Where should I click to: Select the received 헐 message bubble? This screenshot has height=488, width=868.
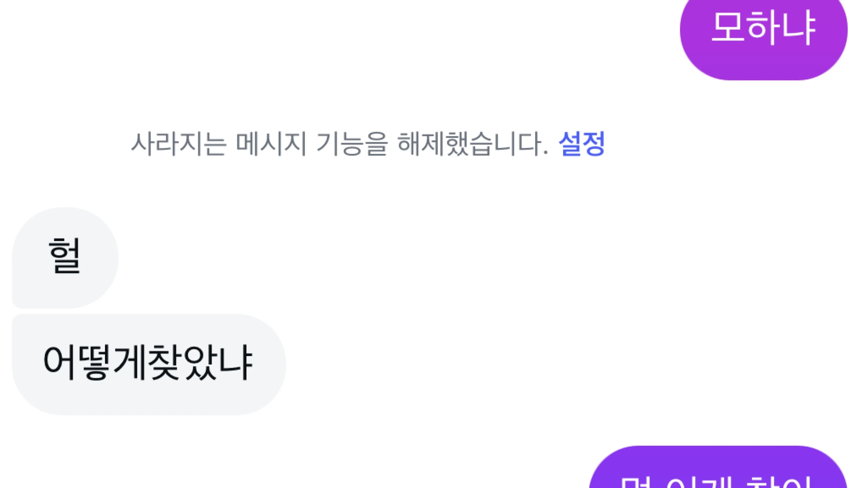[65, 258]
